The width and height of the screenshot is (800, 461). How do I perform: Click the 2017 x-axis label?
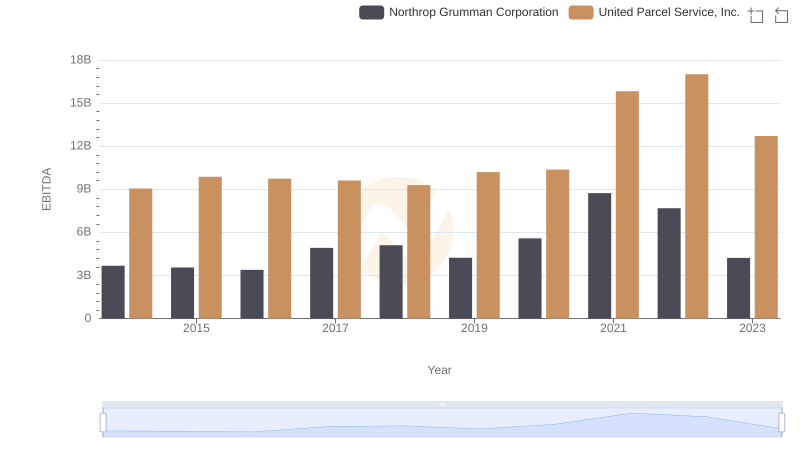335,328
